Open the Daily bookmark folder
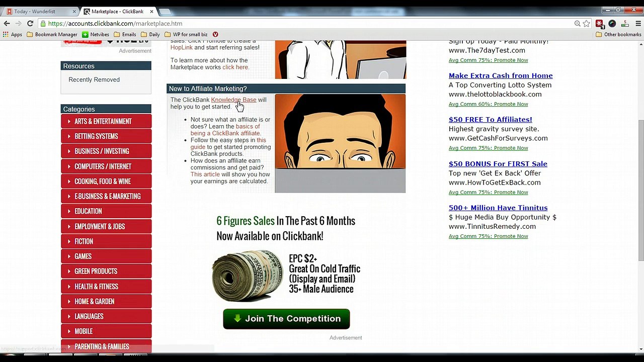Viewport: 644px width, 362px height. (150, 35)
